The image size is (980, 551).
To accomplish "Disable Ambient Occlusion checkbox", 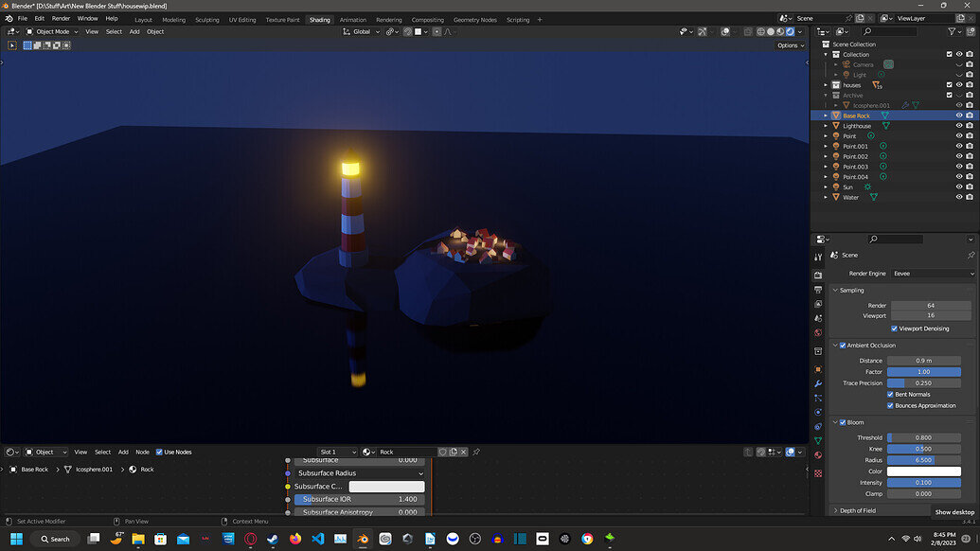I will click(843, 346).
